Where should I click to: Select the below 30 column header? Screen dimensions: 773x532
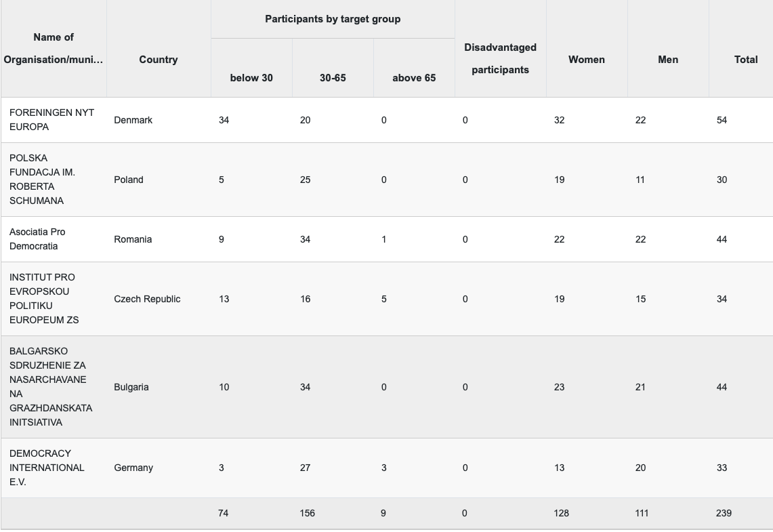251,78
